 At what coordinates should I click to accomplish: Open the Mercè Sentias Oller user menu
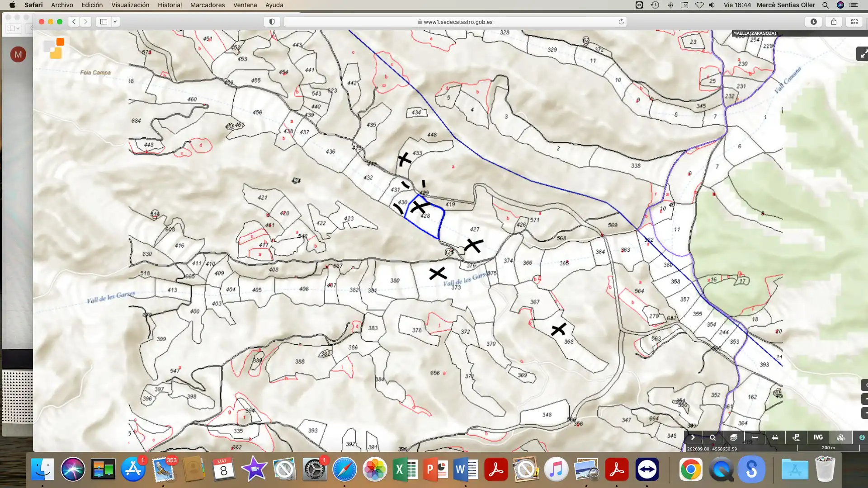coord(786,5)
